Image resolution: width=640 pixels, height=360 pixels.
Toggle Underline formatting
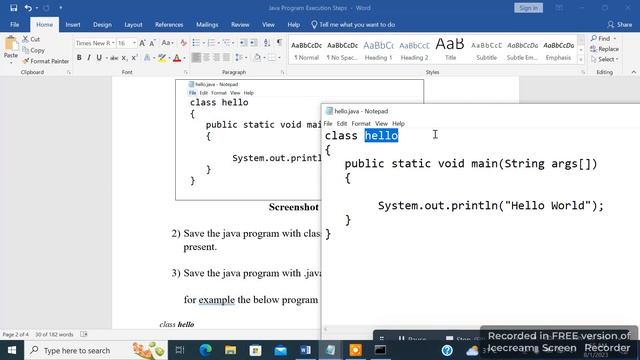pyautogui.click(x=99, y=58)
